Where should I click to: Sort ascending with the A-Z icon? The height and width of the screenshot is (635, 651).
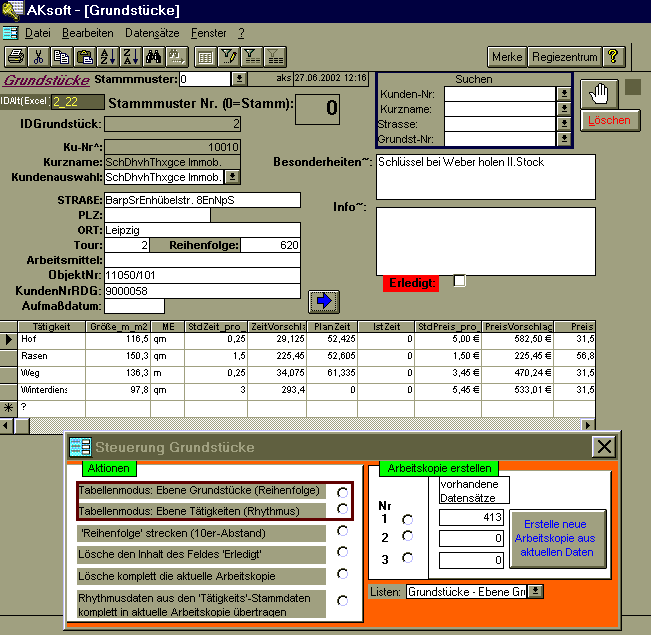pyautogui.click(x=109, y=57)
